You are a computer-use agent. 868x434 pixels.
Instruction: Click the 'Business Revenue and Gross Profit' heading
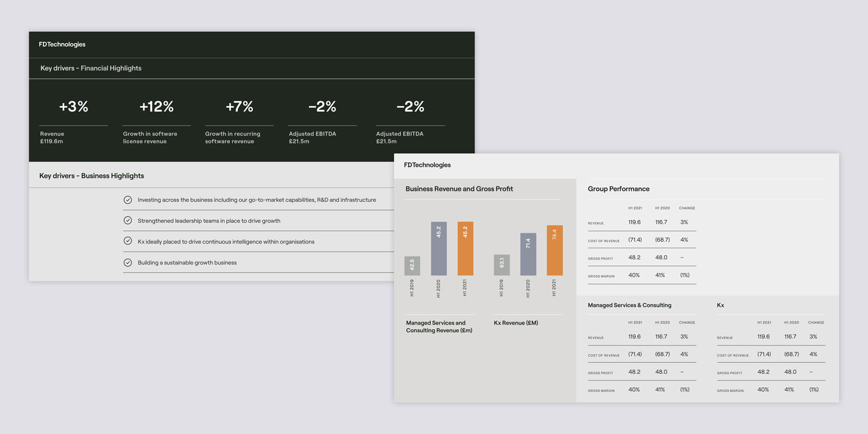[459, 189]
